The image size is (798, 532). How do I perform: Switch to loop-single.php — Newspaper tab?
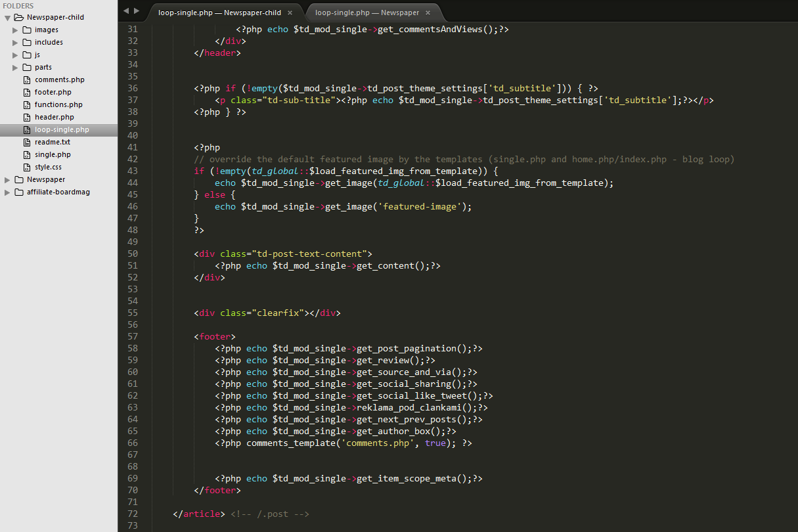pyautogui.click(x=367, y=12)
